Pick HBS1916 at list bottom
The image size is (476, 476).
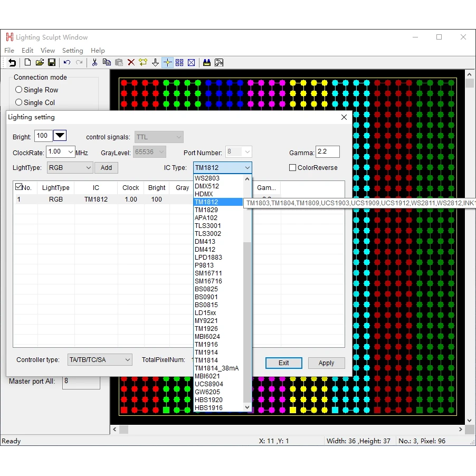pos(218,408)
